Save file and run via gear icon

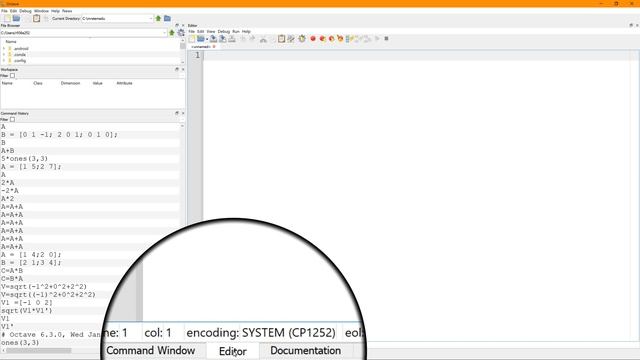tap(302, 39)
